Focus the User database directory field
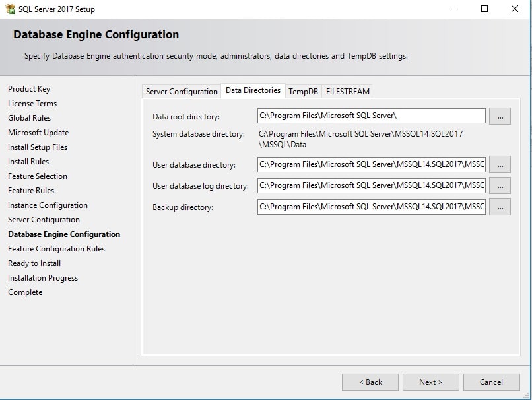Screen dimensions: 532x400 coord(371,165)
